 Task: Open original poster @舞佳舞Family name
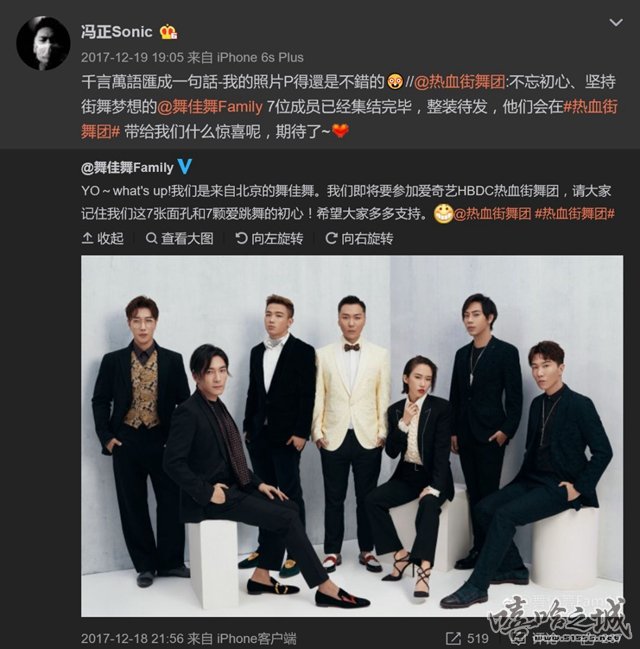tap(127, 168)
